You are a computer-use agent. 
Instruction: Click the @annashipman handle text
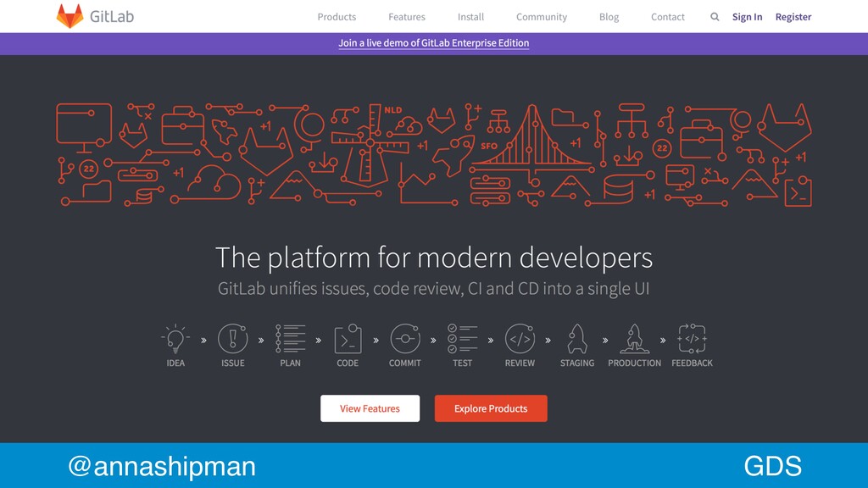coord(162,466)
